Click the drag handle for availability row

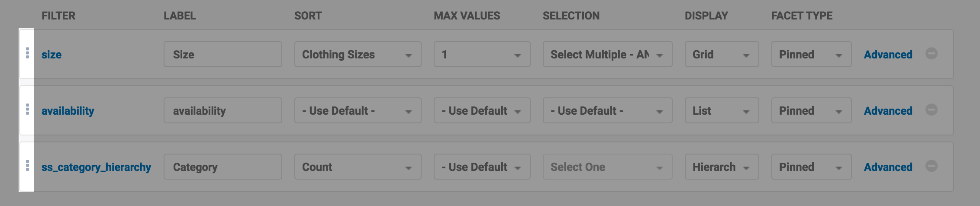click(27, 109)
